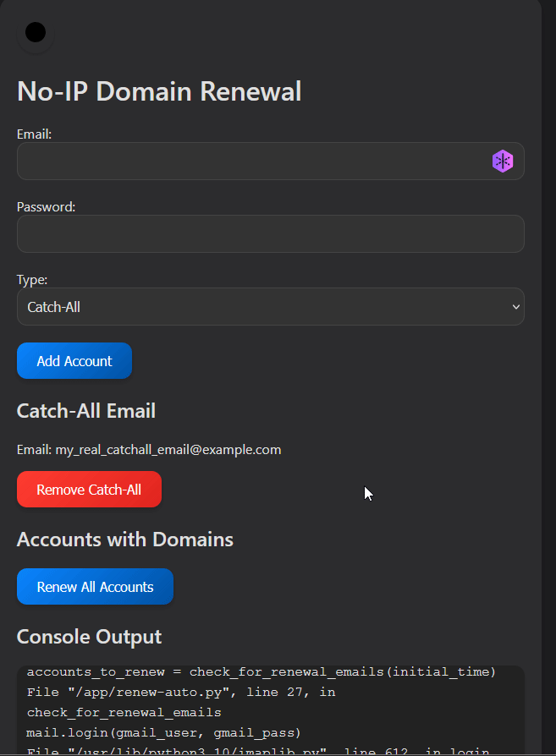Screen dimensions: 556x756
Task: Click the Add Account button
Action: point(74,360)
